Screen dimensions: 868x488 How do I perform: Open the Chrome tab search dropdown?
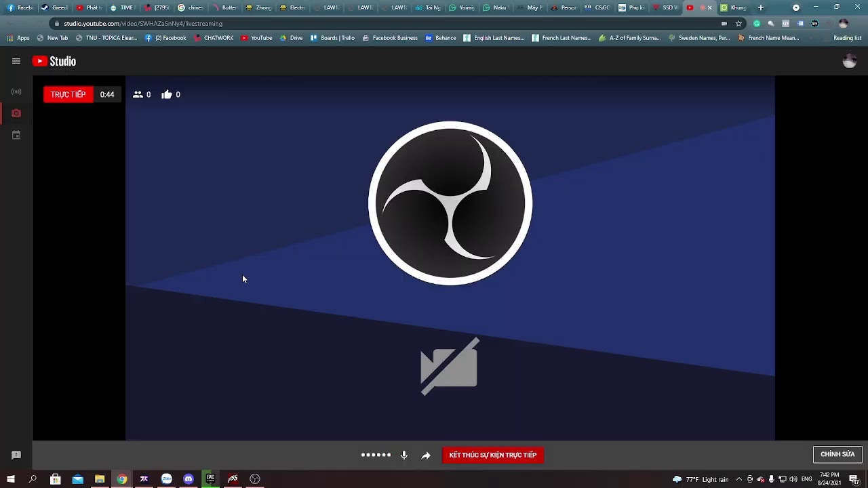(796, 7)
